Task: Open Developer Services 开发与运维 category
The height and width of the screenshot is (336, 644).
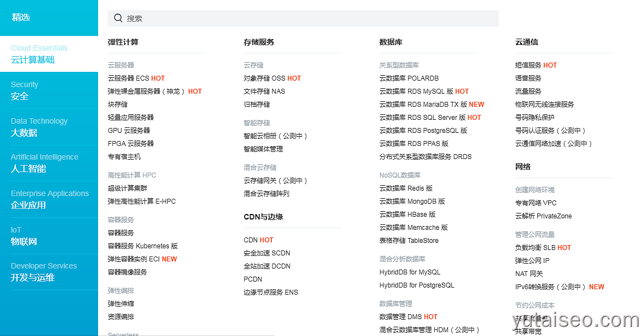Action: 49,272
